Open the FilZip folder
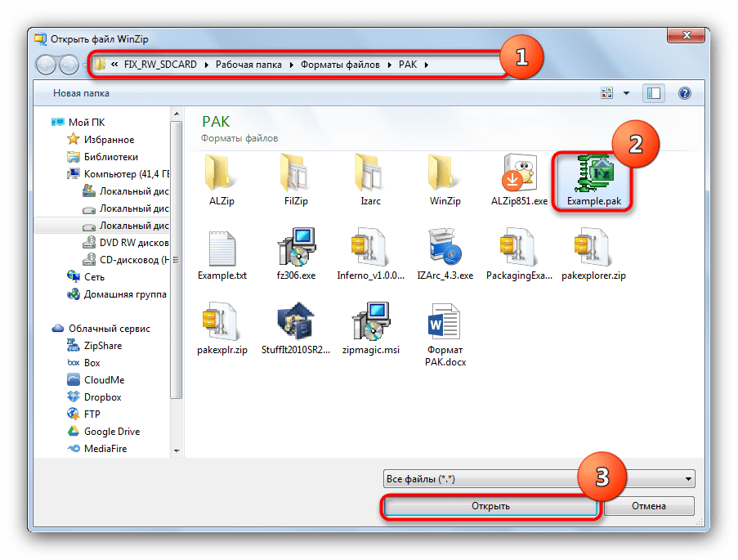This screenshot has height=560, width=738. coord(296,181)
